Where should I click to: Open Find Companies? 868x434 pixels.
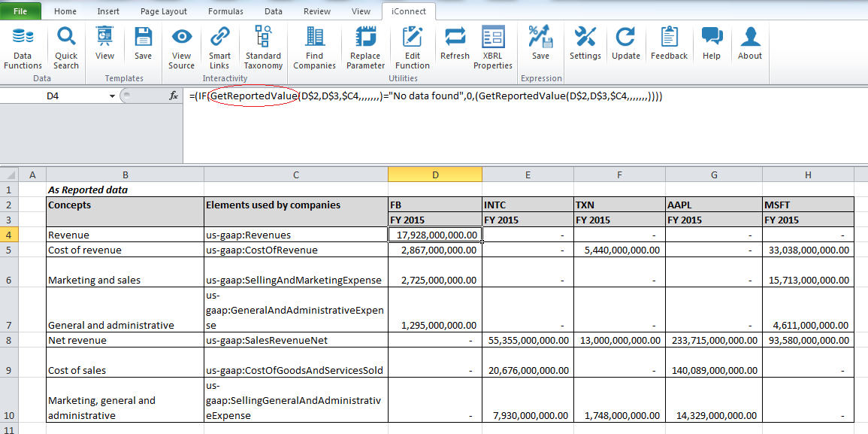click(314, 49)
